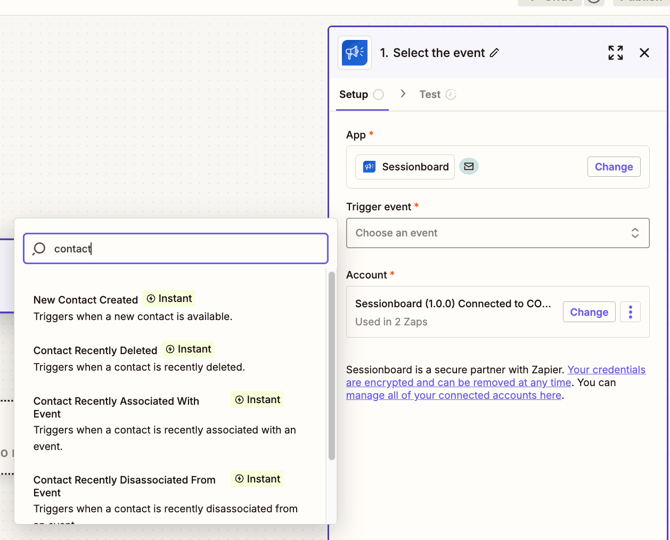Click the envelope icon beside Sessionboard
Screen dimensions: 670x540
[469, 166]
